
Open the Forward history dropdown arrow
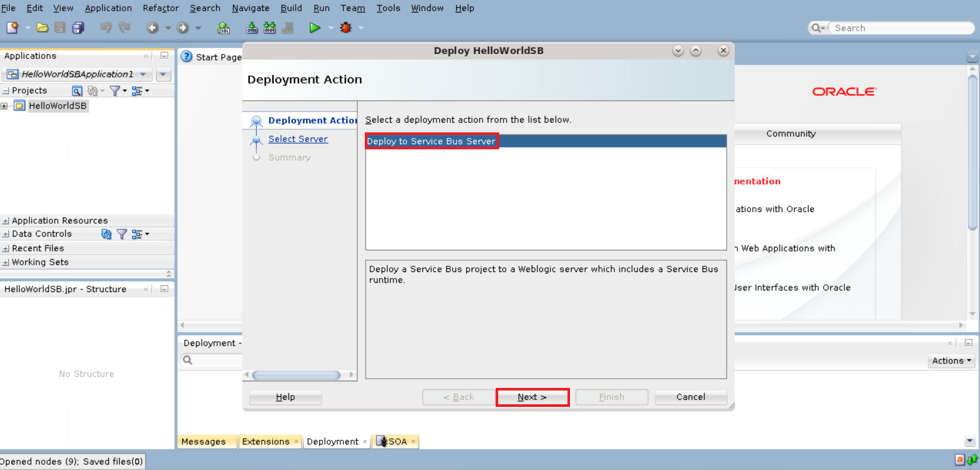tap(198, 28)
